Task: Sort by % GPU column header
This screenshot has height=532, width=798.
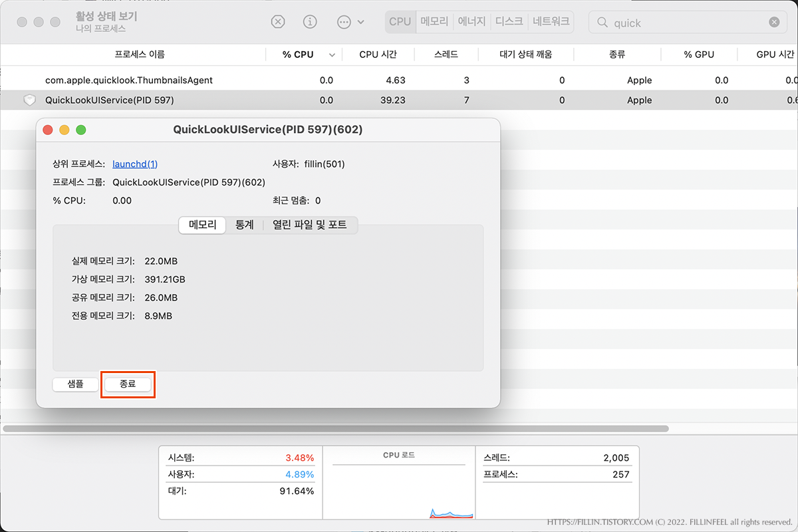Action: click(x=699, y=55)
